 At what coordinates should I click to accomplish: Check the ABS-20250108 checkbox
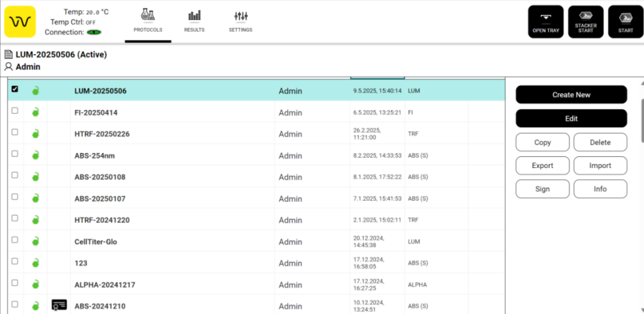click(x=15, y=175)
